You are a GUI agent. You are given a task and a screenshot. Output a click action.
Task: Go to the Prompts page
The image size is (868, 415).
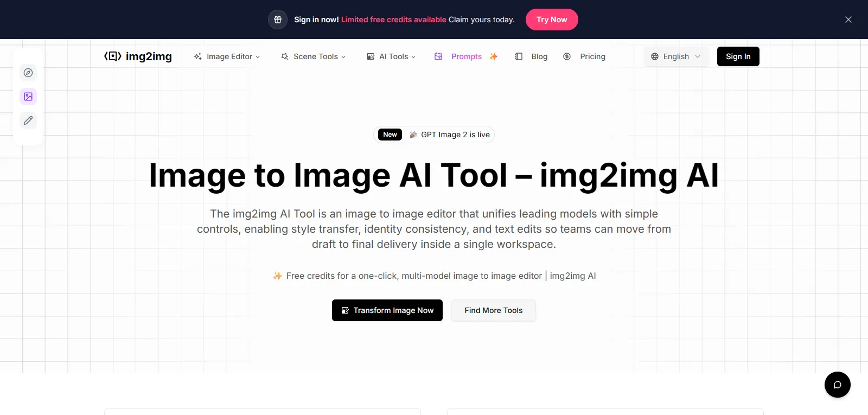click(466, 56)
